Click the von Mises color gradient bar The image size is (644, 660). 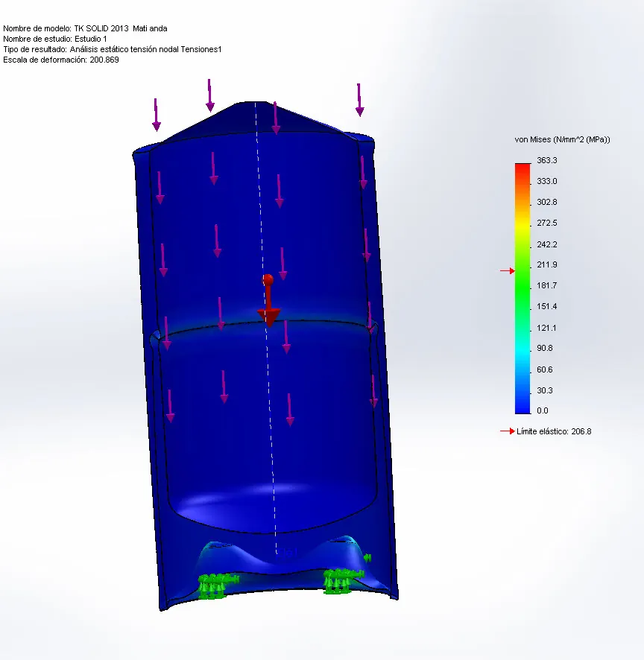coord(523,289)
